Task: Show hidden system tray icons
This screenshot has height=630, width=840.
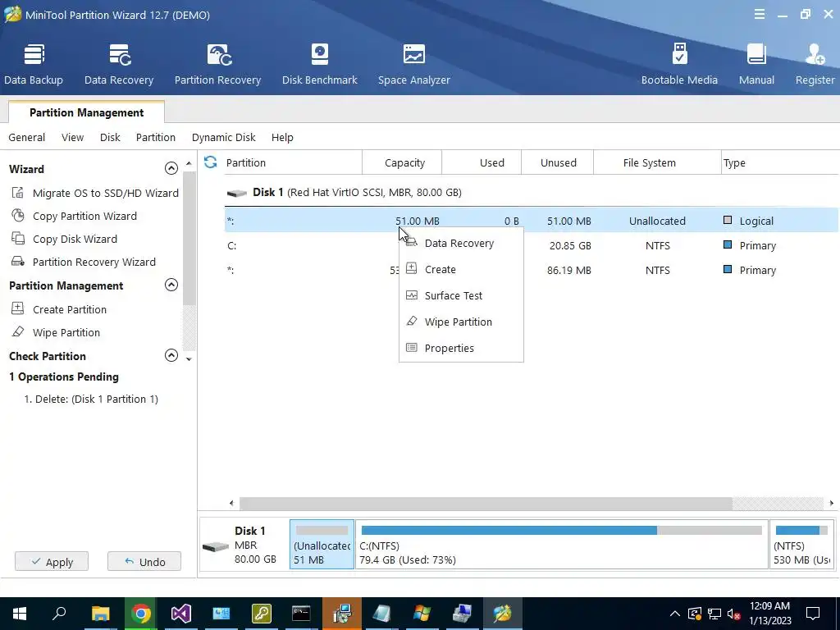Action: 675,614
